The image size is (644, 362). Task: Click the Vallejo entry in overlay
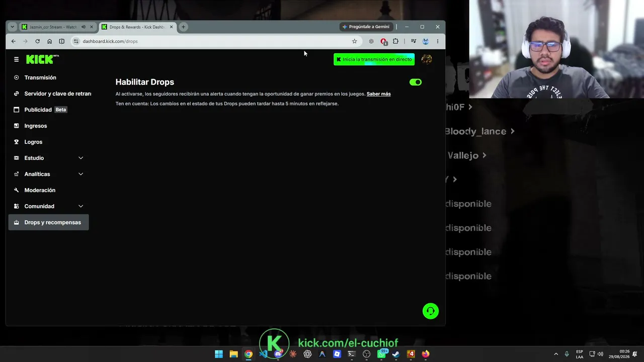pyautogui.click(x=467, y=155)
